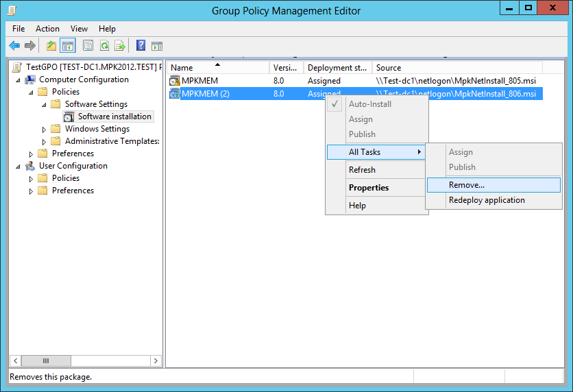Collapse the Policies node under Computer Configuration
The width and height of the screenshot is (573, 392).
click(31, 93)
